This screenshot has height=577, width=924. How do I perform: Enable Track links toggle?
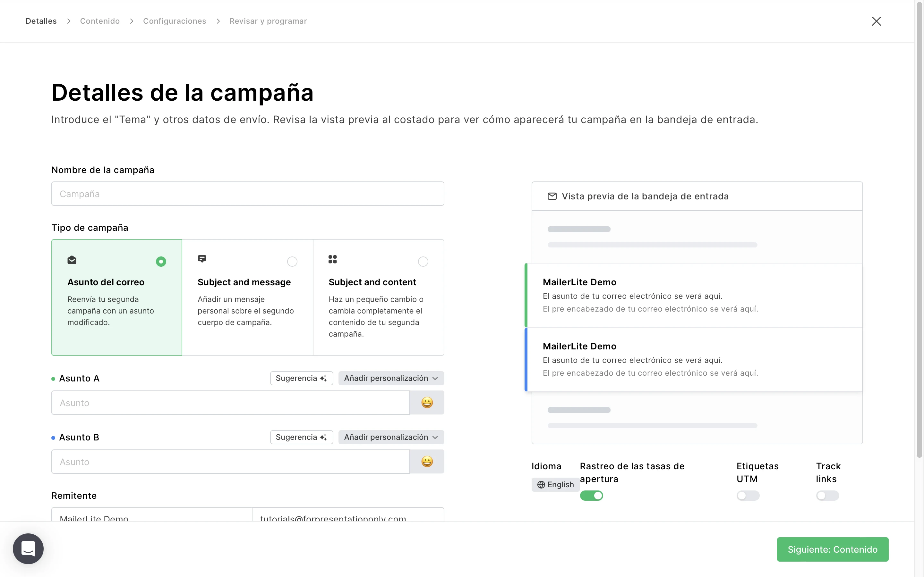(827, 495)
